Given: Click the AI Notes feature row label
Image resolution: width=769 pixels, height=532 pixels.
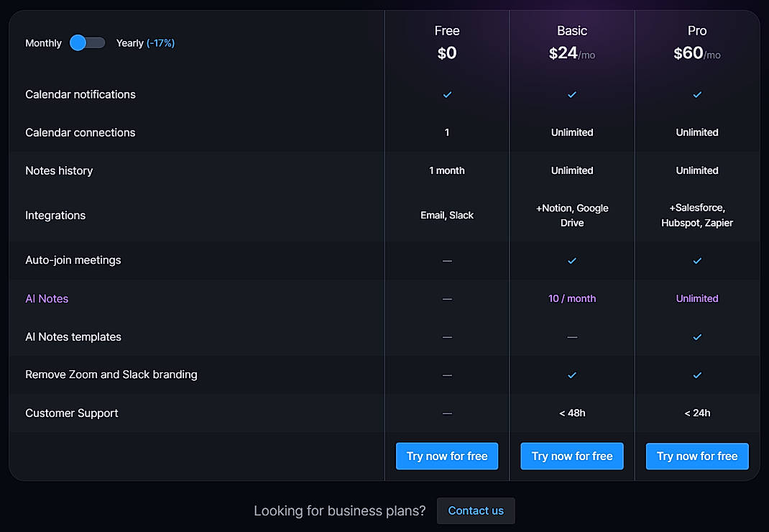Looking at the screenshot, I should click(x=47, y=298).
